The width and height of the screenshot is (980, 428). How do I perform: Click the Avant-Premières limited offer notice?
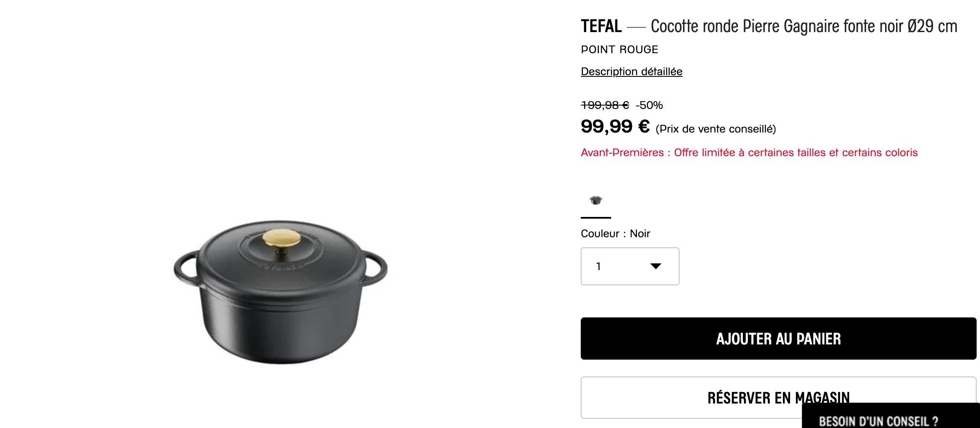[749, 152]
